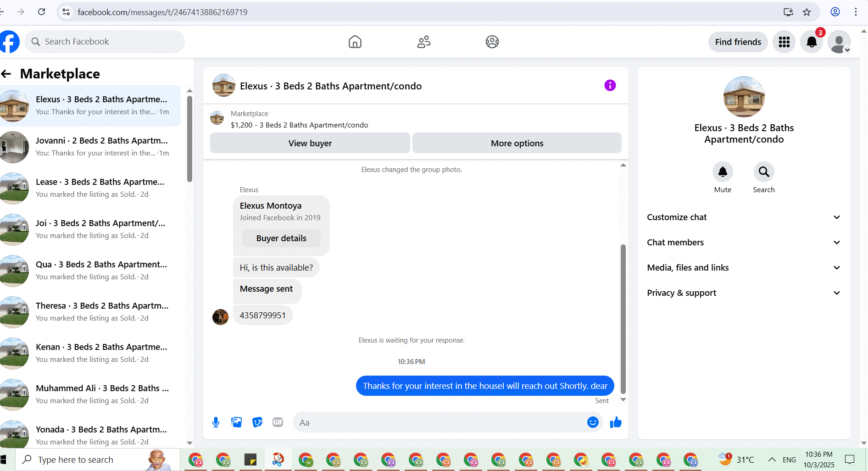Go to Home feed icon
This screenshot has width=868, height=471.
pos(355,42)
